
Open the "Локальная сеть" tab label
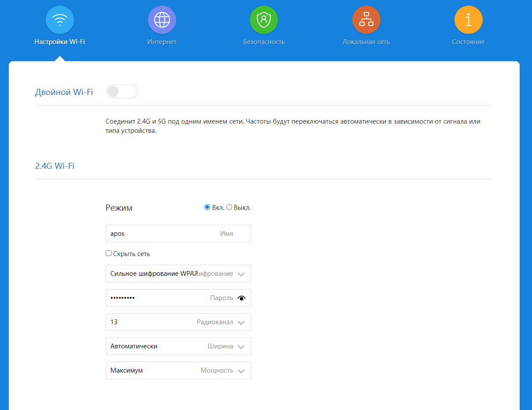coord(366,42)
